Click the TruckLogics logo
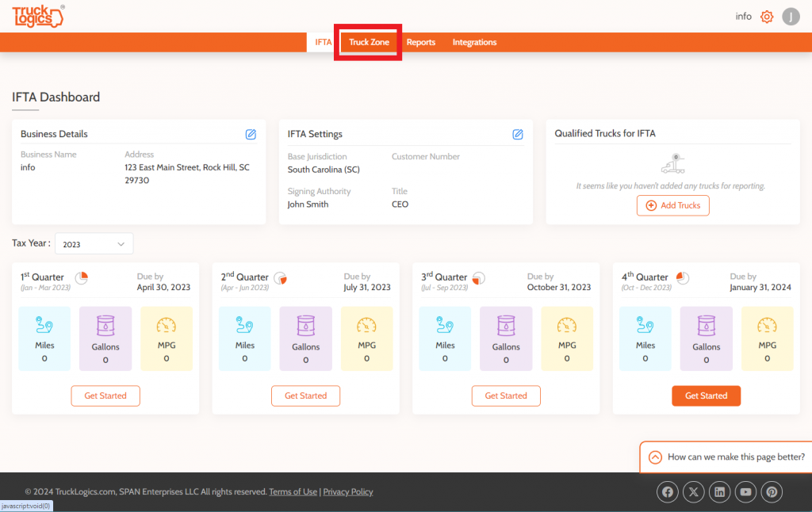This screenshot has width=812, height=512. pos(38,16)
